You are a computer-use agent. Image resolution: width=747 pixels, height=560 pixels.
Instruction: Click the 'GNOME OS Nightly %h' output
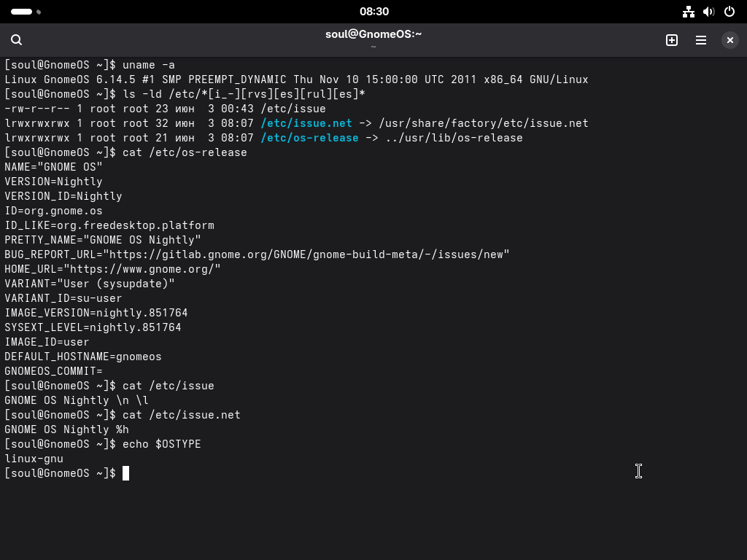coord(66,429)
